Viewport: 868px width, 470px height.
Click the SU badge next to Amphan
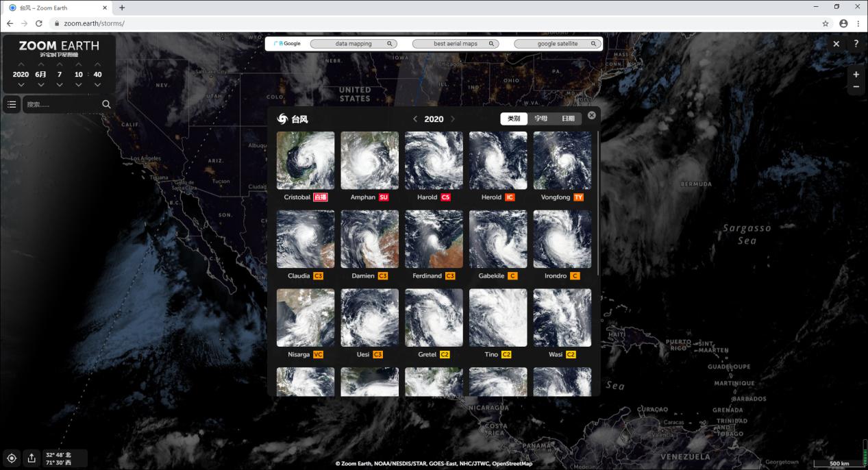[384, 197]
